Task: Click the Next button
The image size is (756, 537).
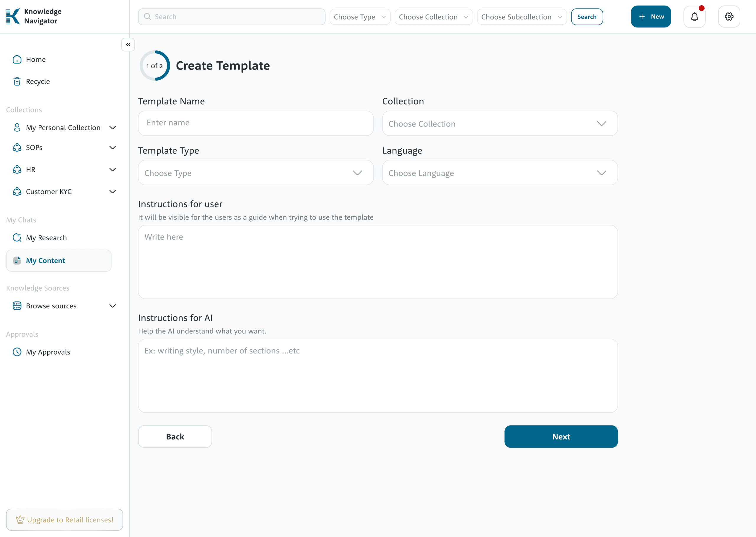Action: (x=561, y=436)
